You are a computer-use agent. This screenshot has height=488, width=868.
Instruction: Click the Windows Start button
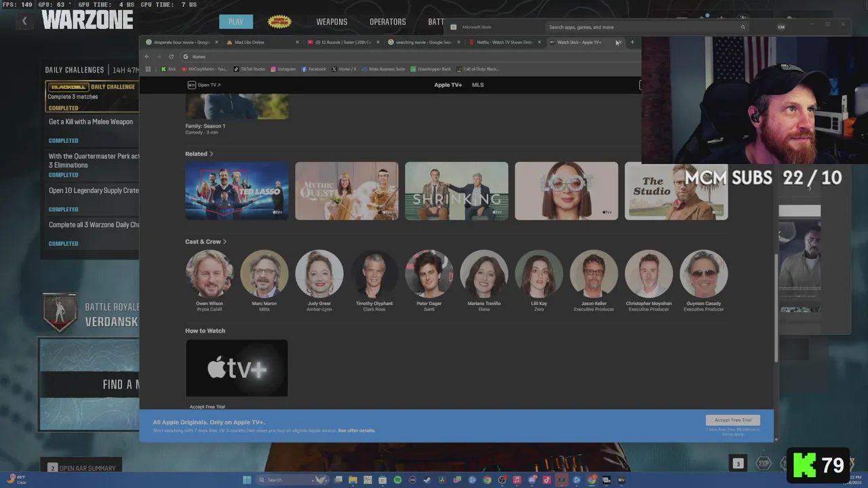click(247, 480)
